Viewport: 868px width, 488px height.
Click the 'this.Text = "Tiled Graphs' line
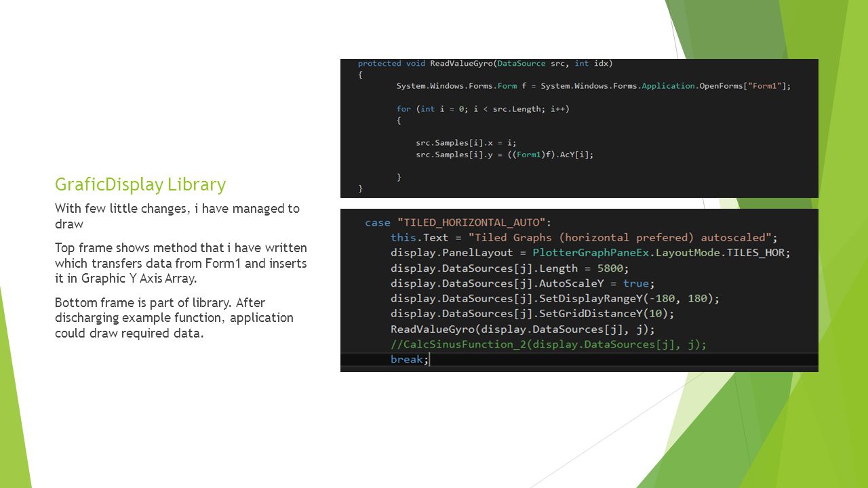point(584,237)
